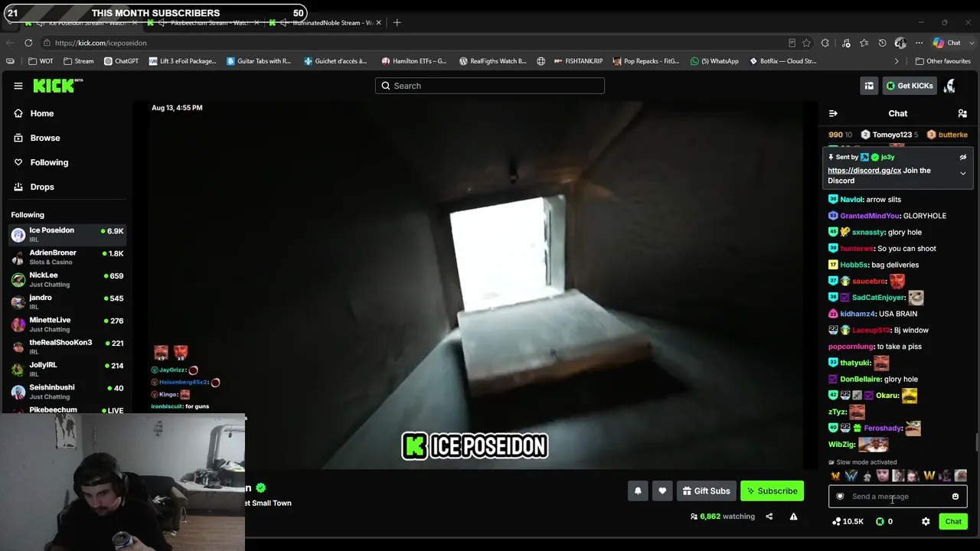Screen dimensions: 980x551
Task: Open Seishinbushi channel from sidebar
Action: [67, 392]
